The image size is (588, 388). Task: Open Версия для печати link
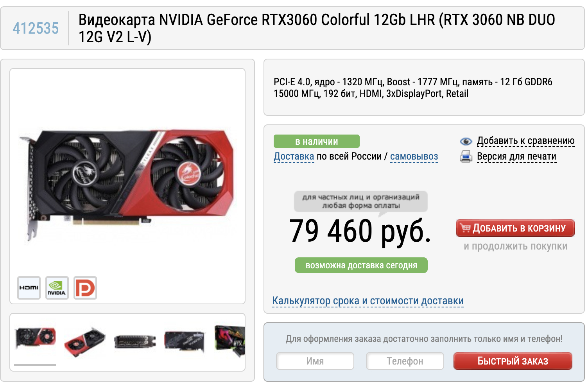pos(516,156)
